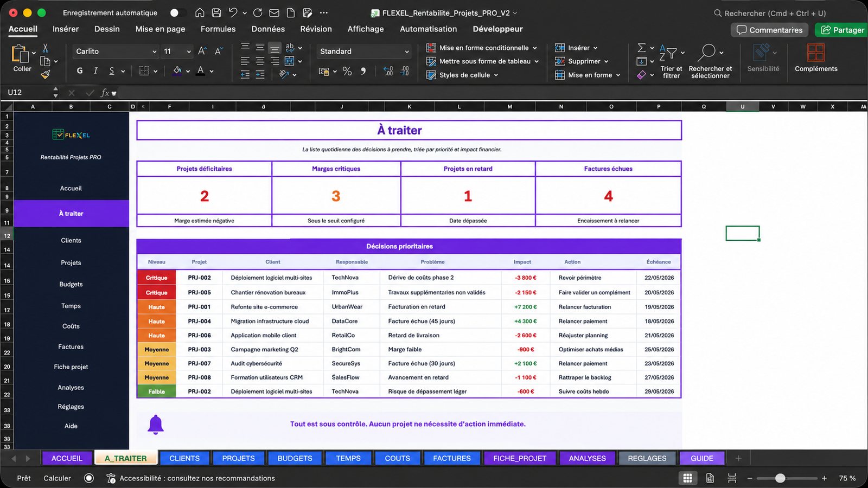
Task: Click the fill color bucket icon
Action: click(177, 70)
